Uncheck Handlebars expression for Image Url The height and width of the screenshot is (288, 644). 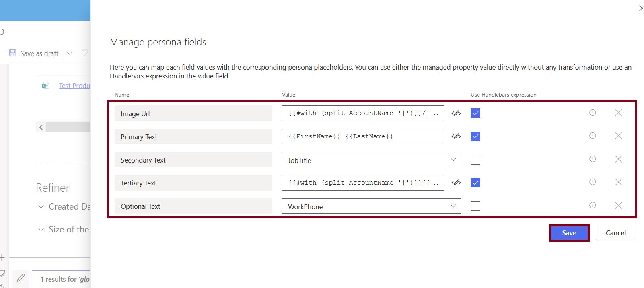pos(475,113)
